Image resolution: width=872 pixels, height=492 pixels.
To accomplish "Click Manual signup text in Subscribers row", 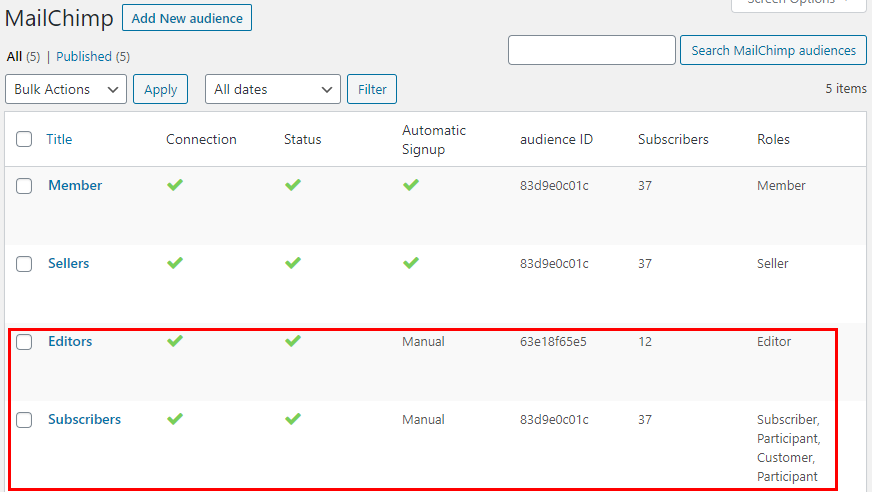I will pos(423,419).
